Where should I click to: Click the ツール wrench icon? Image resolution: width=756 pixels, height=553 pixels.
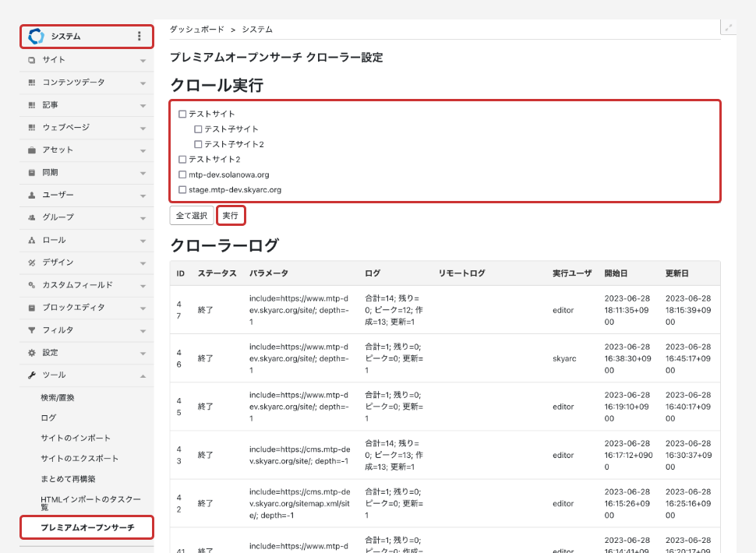pos(32,375)
